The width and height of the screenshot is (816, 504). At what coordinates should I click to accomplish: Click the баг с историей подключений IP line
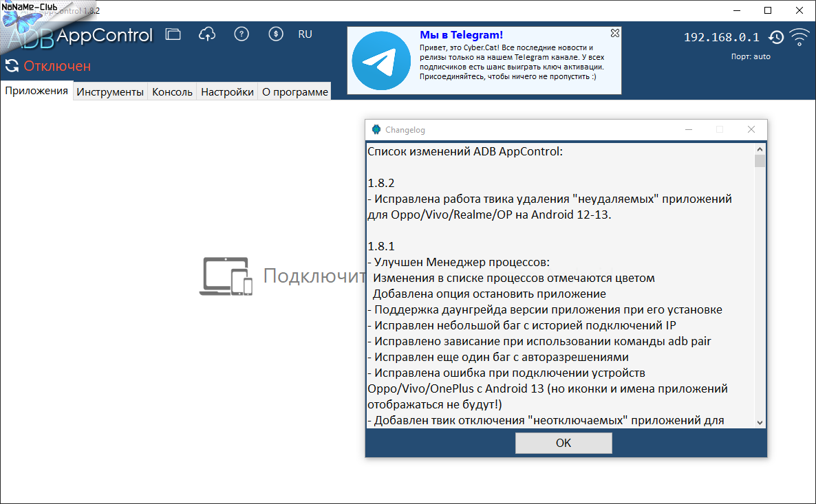coord(522,326)
